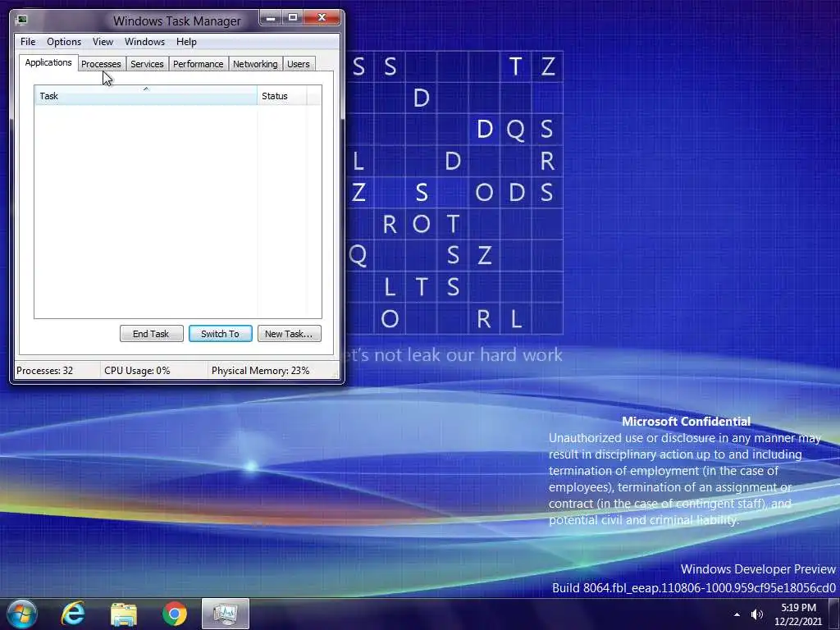Switch to the Networking tab
The width and height of the screenshot is (840, 630).
(x=256, y=64)
